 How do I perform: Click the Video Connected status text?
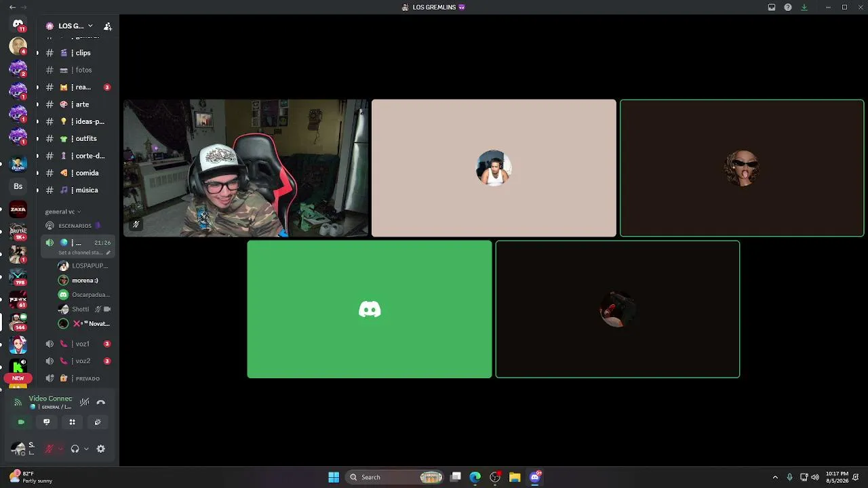tap(50, 399)
